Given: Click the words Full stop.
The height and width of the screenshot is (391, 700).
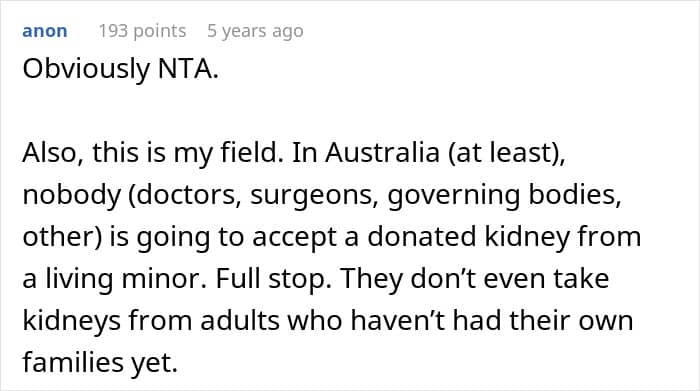Looking at the screenshot, I should pos(274,279).
